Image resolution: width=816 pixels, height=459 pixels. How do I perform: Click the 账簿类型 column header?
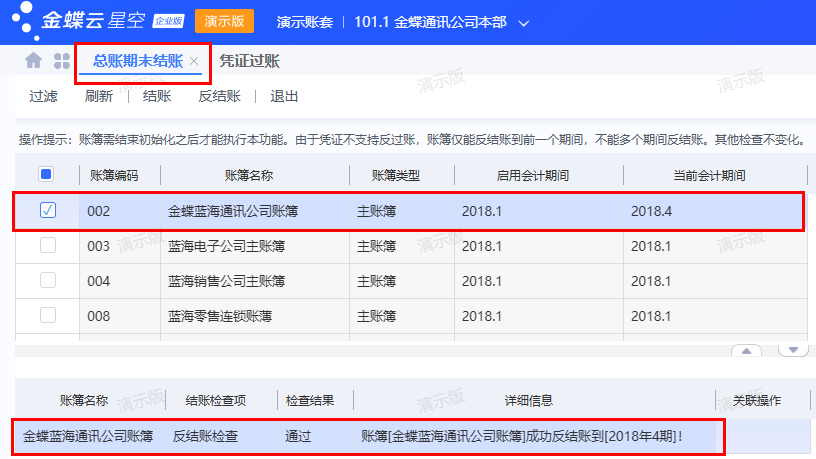click(396, 175)
